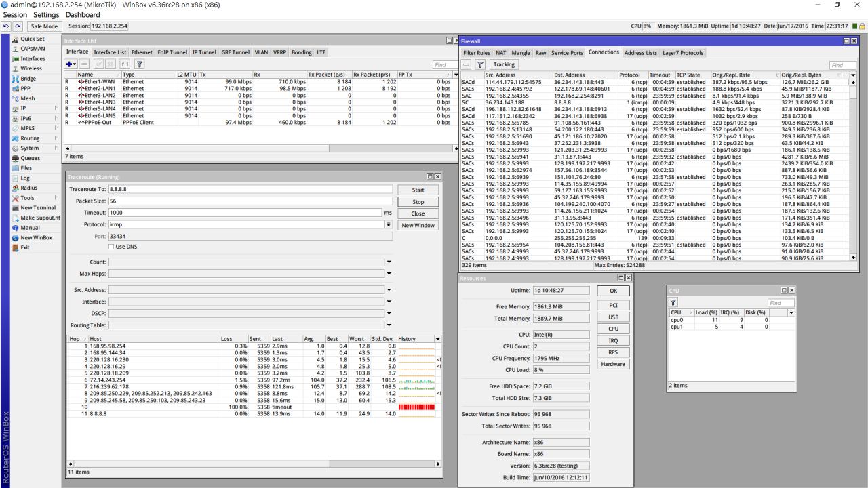
Task: Open the Bridge section in sidebar
Action: tap(30, 79)
